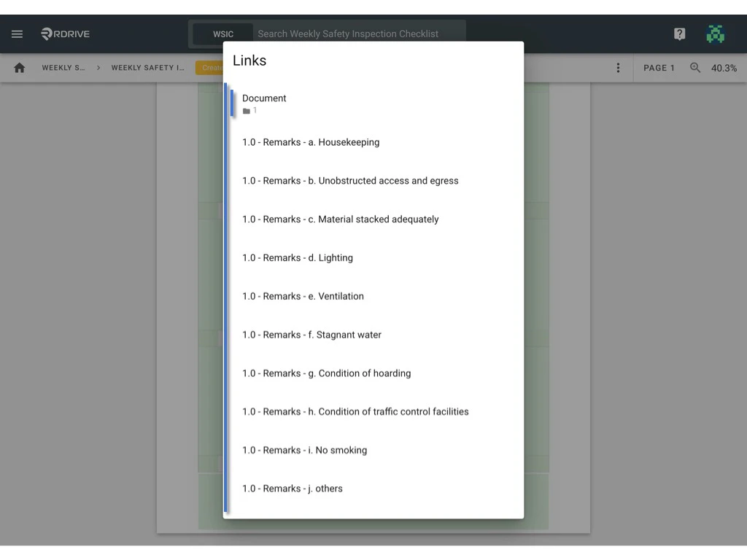Click the PAGE 1 indicator
747x560 pixels.
click(659, 68)
